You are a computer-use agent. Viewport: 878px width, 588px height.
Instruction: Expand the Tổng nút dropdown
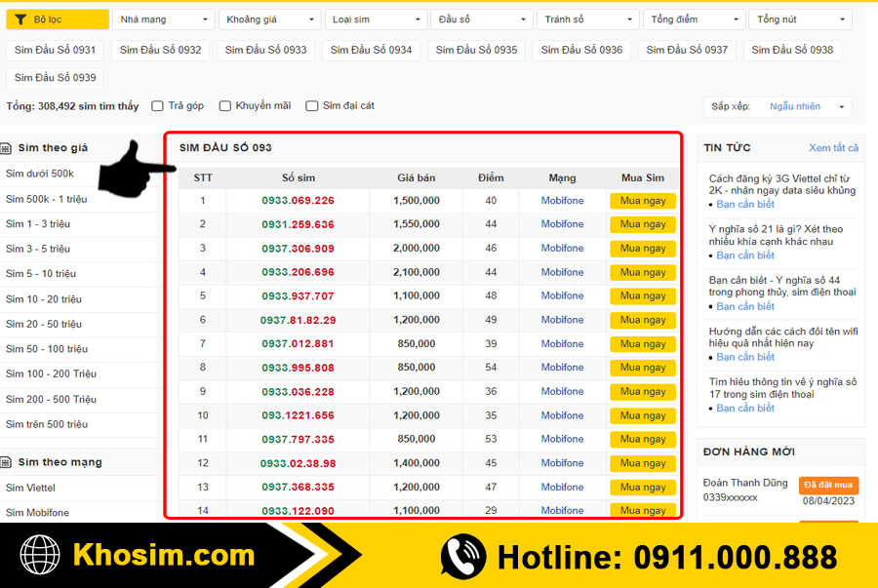pyautogui.click(x=800, y=20)
